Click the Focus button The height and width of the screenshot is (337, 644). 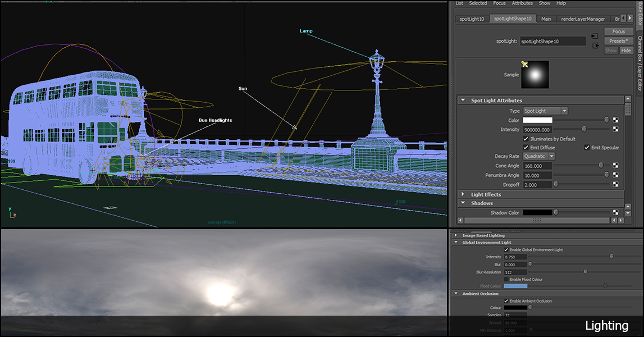(x=618, y=31)
